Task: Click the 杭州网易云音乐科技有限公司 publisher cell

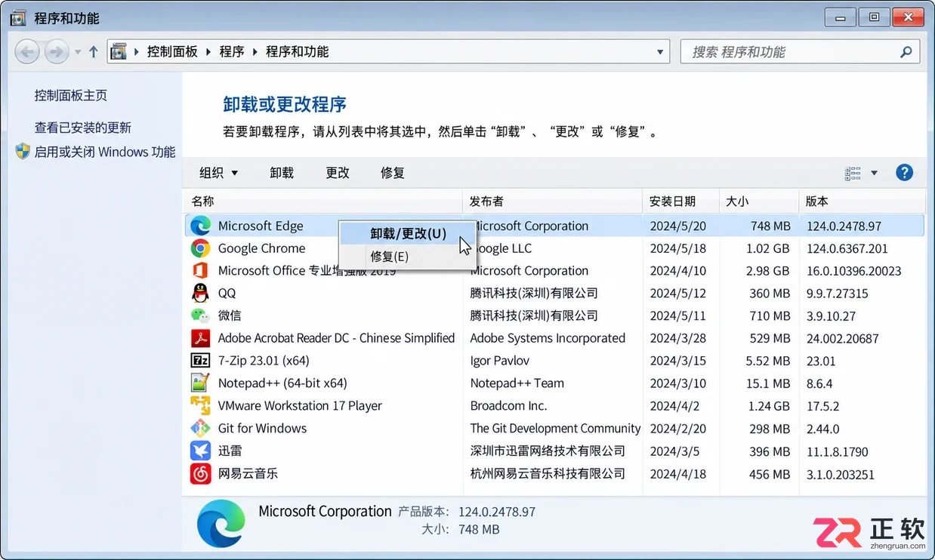Action: click(x=548, y=474)
